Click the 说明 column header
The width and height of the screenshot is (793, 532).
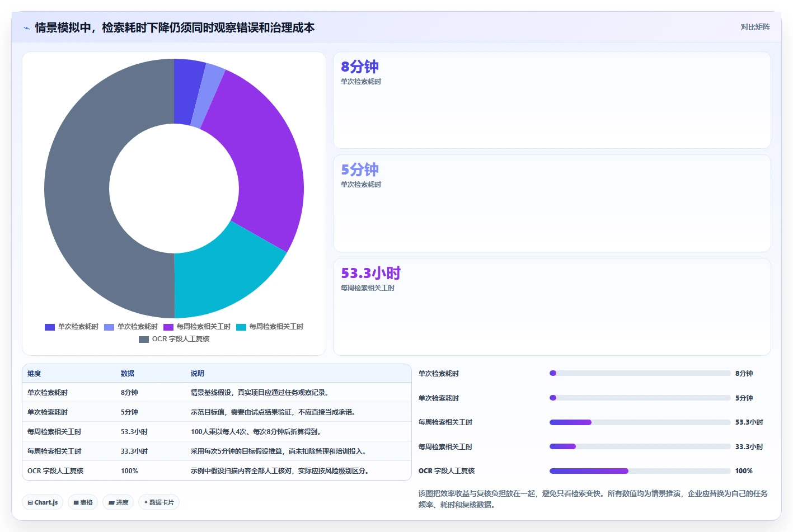click(198, 374)
